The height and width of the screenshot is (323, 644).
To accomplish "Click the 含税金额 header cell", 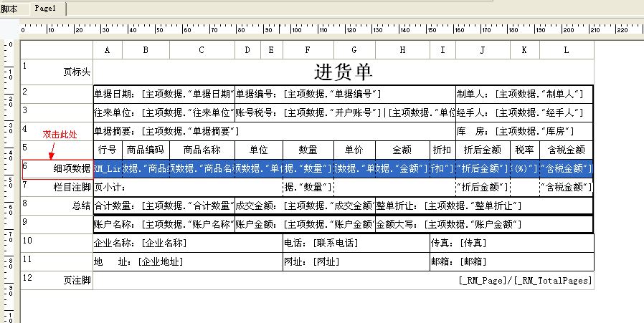I will coord(567,150).
